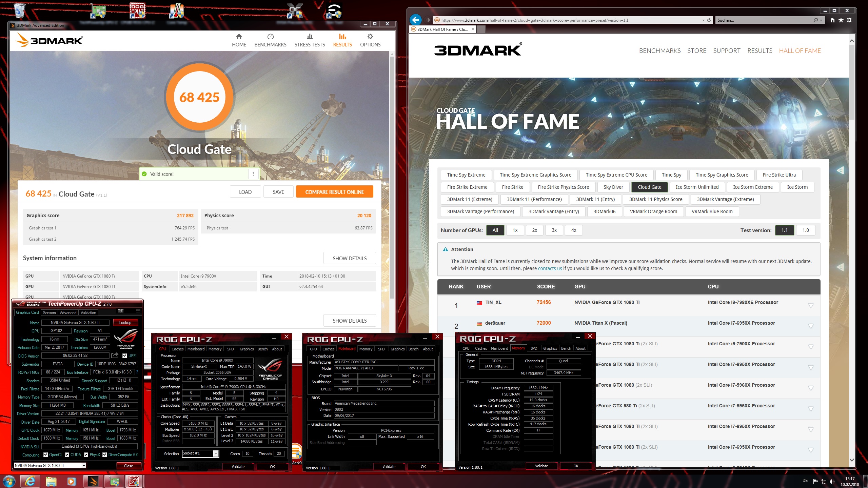Refresh the 3dmark.com page
Image resolution: width=868 pixels, height=488 pixels.
tap(709, 20)
